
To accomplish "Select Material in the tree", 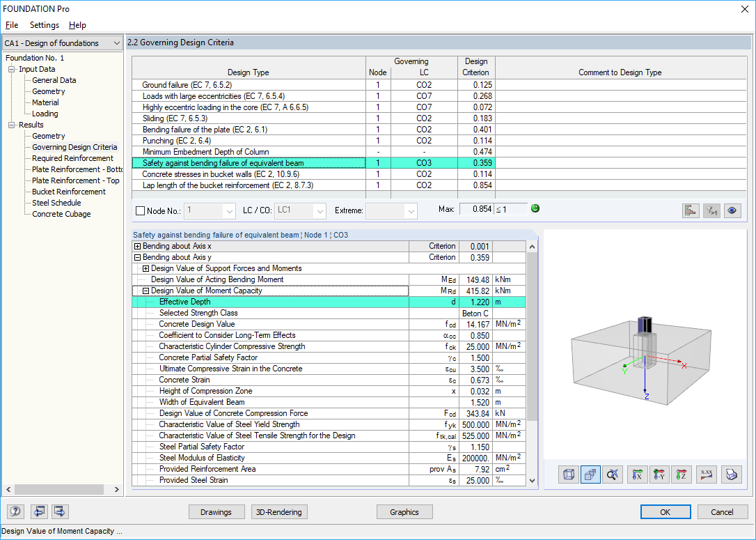I will point(45,102).
